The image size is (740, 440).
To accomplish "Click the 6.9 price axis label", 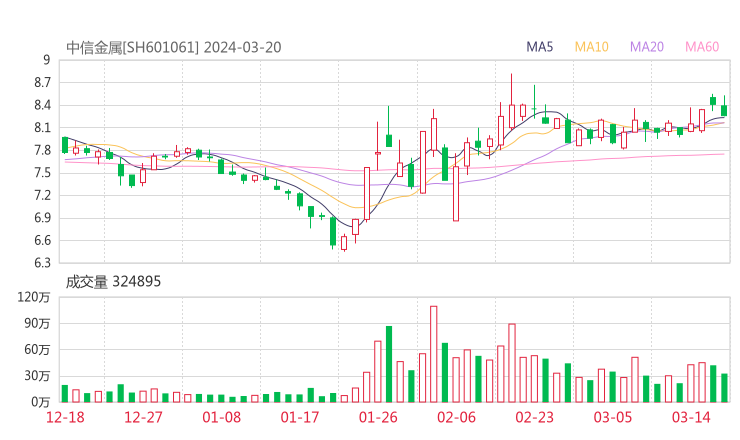I will (42, 218).
